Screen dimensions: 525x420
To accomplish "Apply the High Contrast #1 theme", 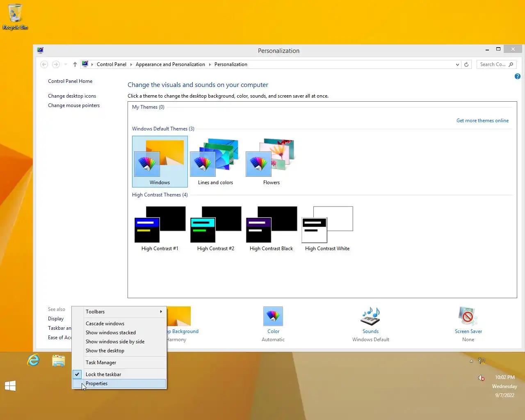I will pyautogui.click(x=160, y=229).
